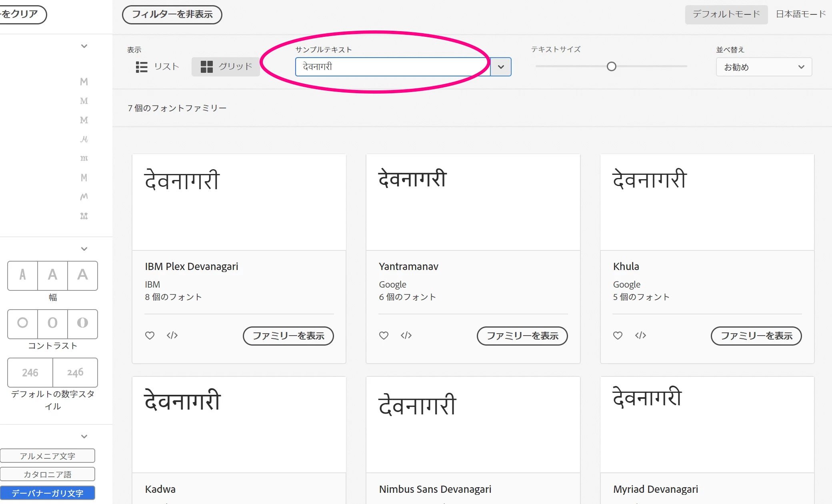Select the blackletter m classification icon
Screen dimensions: 832x504
click(x=84, y=158)
